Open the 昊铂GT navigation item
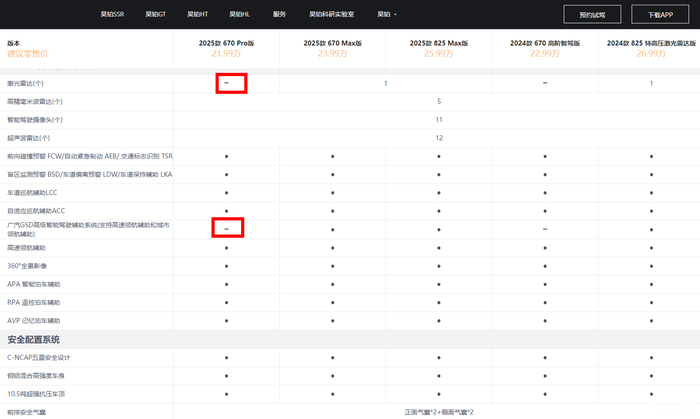The height and width of the screenshot is (419, 700). coord(155,15)
